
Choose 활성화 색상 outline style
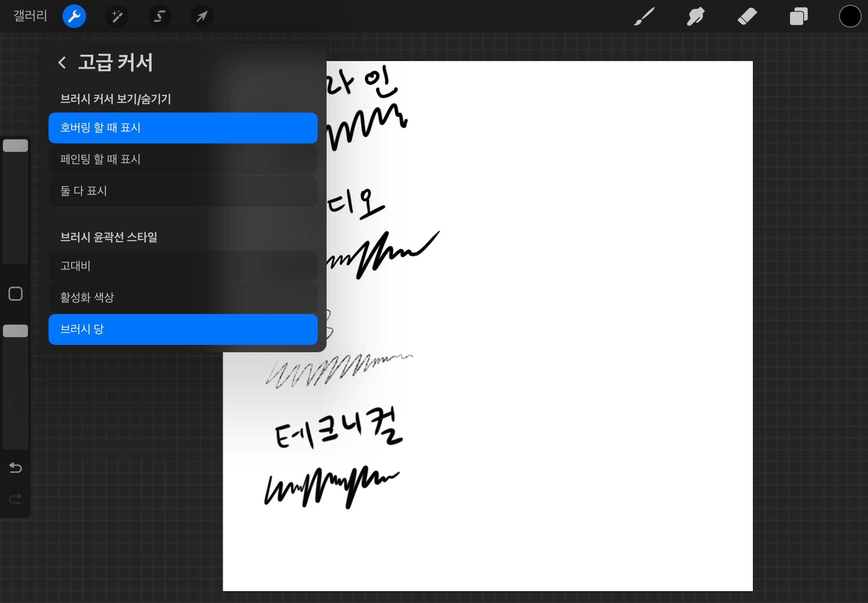[183, 297]
